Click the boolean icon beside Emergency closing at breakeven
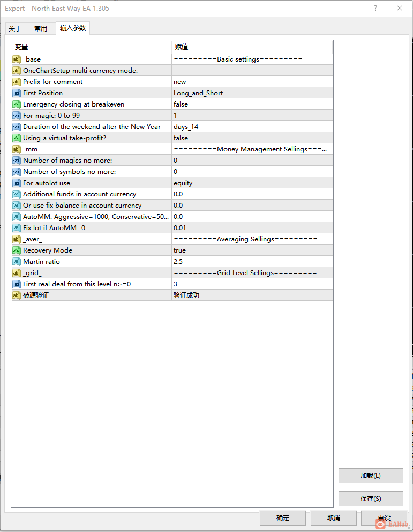Image resolution: width=413 pixels, height=532 pixels. pos(16,104)
